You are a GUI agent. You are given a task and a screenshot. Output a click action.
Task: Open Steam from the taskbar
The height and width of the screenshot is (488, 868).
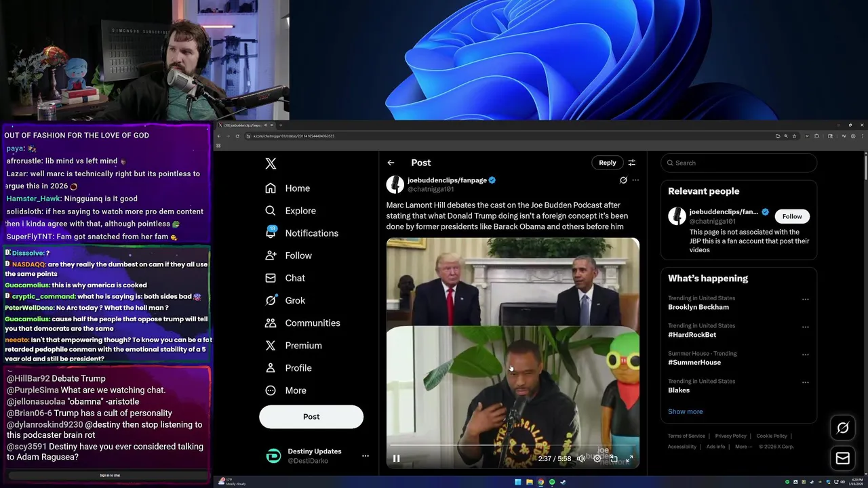563,482
